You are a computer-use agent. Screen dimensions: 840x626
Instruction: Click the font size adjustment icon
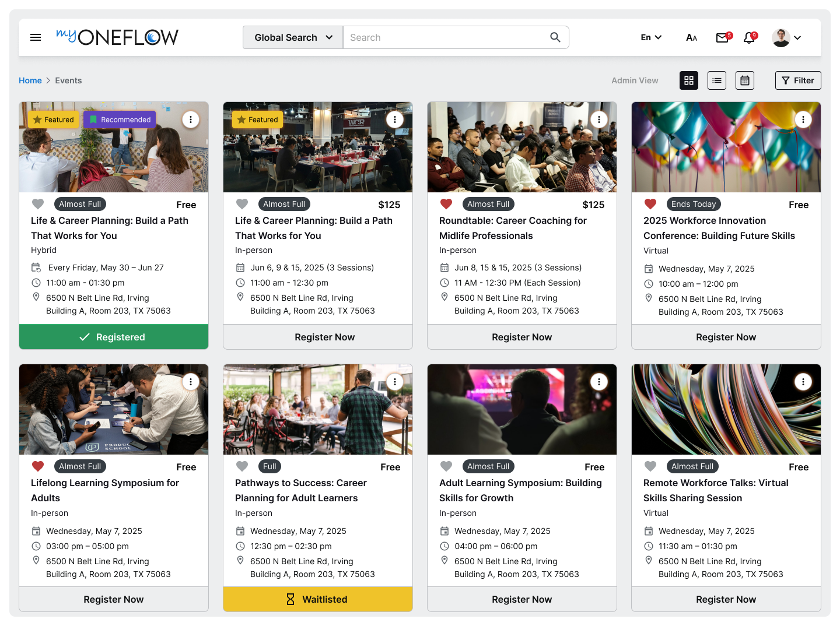(x=691, y=38)
